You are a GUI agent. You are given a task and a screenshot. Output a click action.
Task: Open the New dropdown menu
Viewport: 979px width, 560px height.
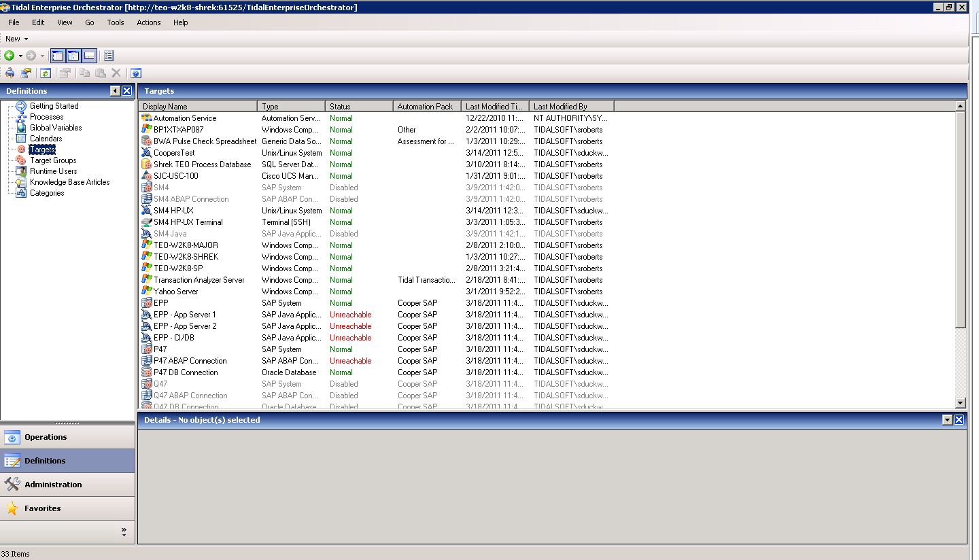(x=17, y=39)
